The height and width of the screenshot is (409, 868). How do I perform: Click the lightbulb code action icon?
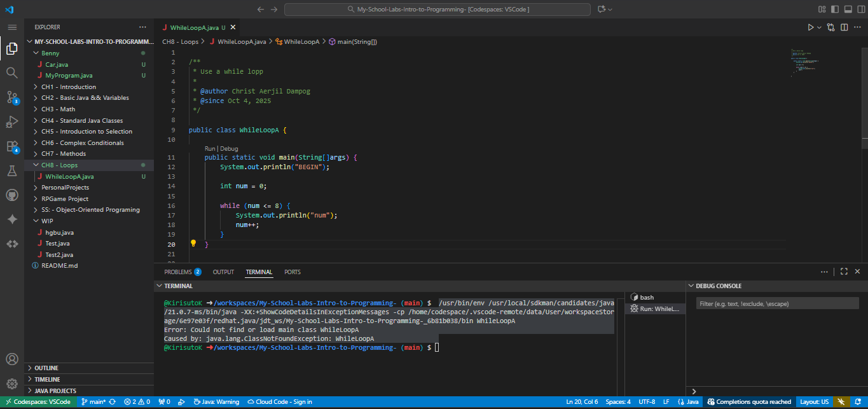pos(193,244)
